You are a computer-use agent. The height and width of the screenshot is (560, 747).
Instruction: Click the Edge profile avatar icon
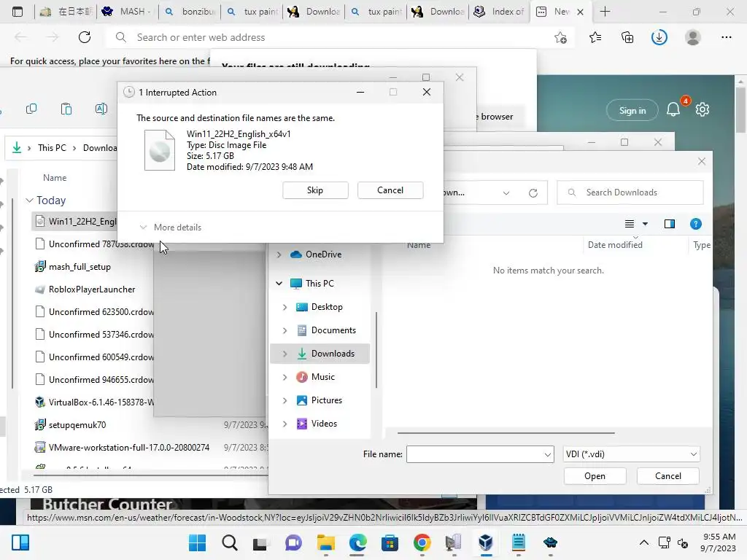click(x=693, y=37)
